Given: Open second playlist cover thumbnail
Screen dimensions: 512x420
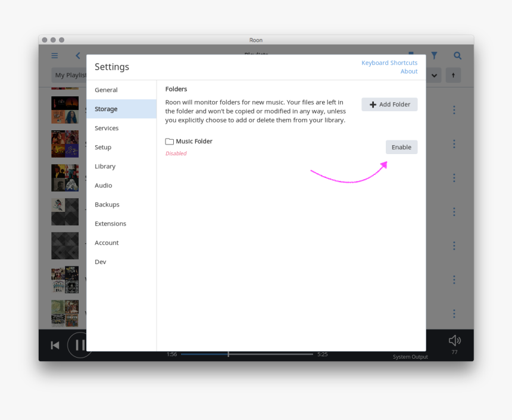Looking at the screenshot, I should (65, 144).
